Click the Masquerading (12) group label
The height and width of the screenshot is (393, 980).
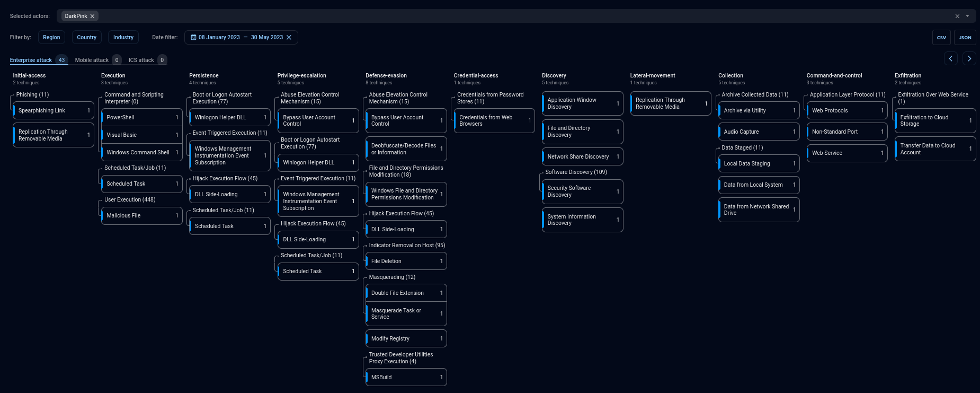pos(392,277)
